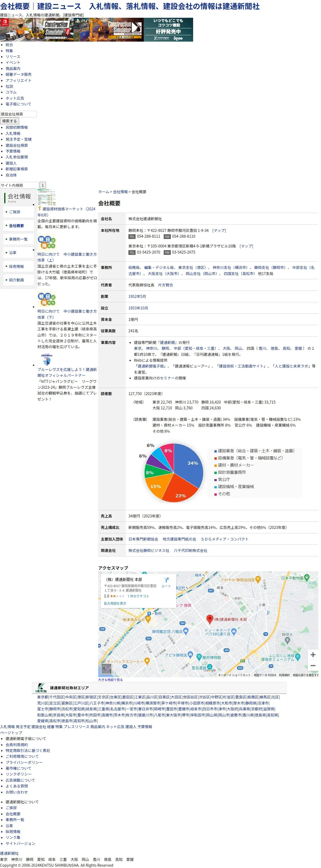Open ご挨拶 in the company sidebar

click(x=19, y=212)
